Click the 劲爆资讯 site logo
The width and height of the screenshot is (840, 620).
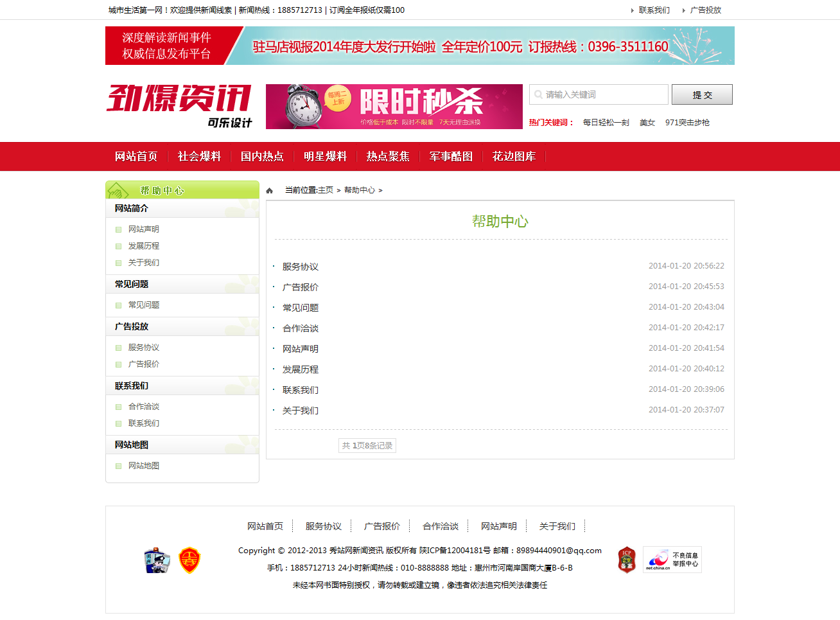pos(179,105)
